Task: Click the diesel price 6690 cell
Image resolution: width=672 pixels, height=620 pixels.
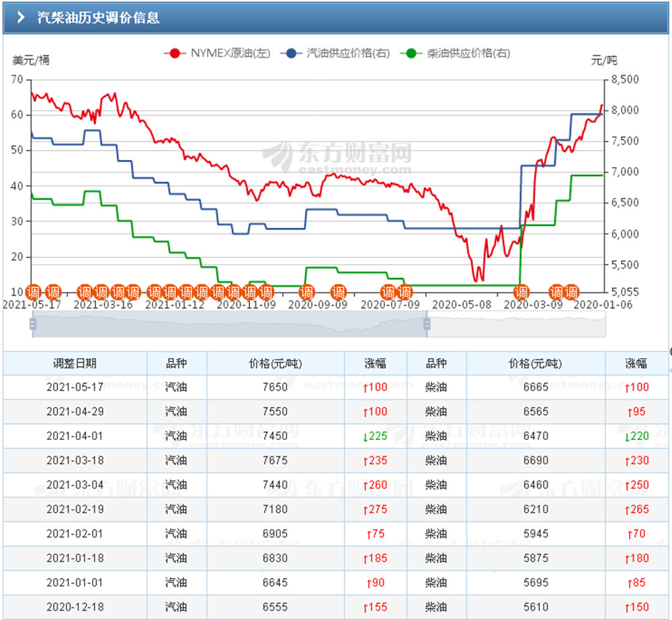Action: coord(536,460)
